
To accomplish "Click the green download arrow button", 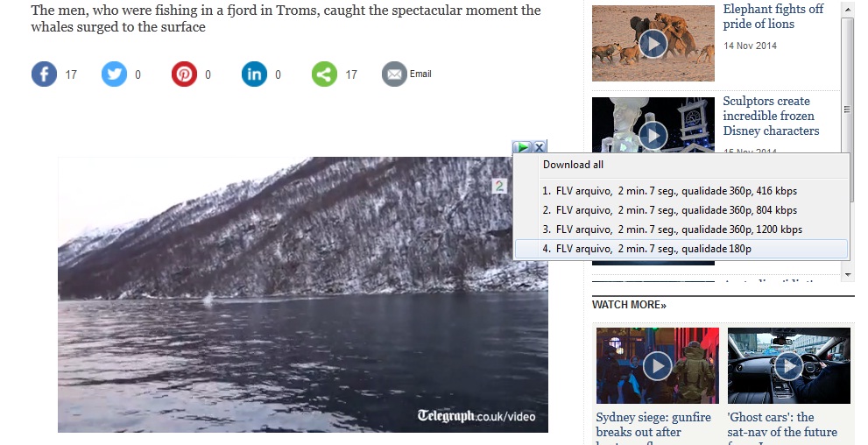I will coord(522,147).
